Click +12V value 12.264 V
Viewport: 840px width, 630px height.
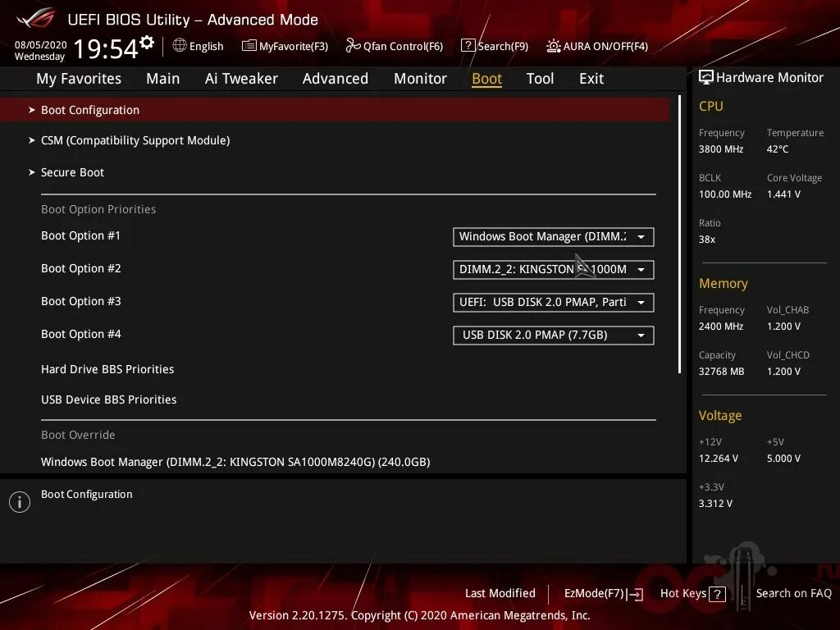click(x=719, y=458)
